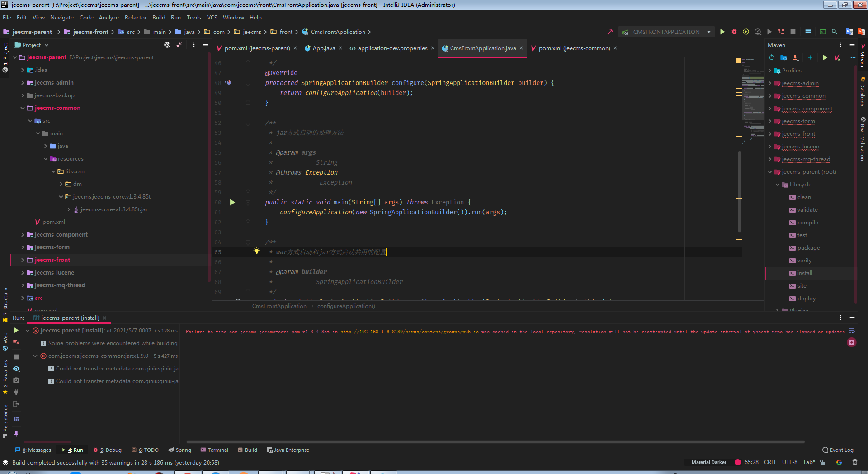Image resolution: width=868 pixels, height=474 pixels.
Task: Open the CMSFRONTAPPLICATION run configuration dropdown
Action: 666,32
